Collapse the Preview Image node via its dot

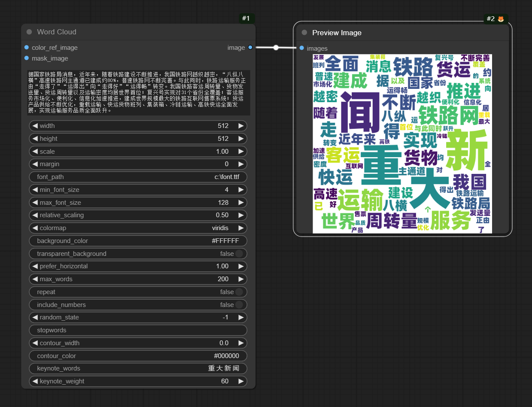304,33
